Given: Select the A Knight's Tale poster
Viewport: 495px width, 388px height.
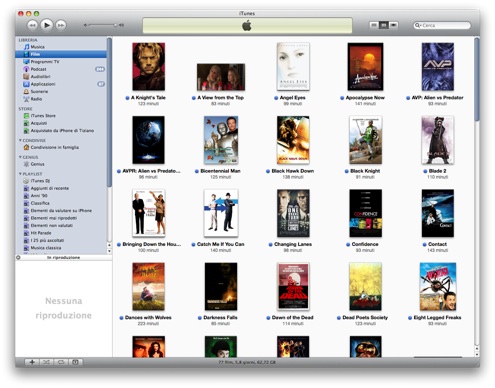Looking at the screenshot, I should tap(148, 67).
